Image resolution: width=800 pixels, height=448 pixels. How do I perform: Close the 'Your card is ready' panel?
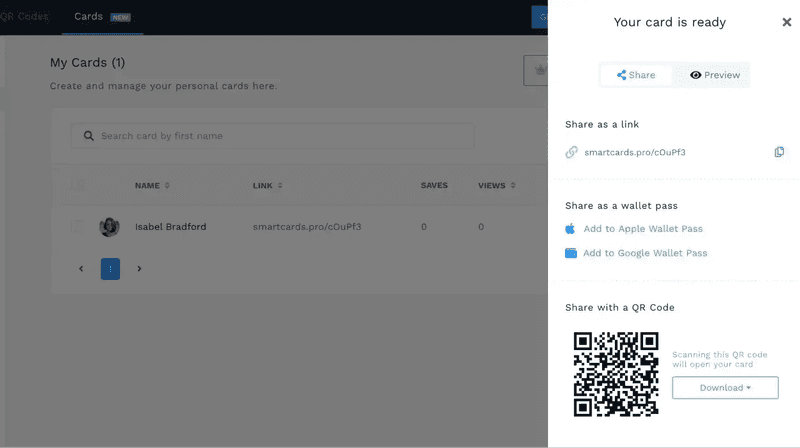tap(786, 22)
